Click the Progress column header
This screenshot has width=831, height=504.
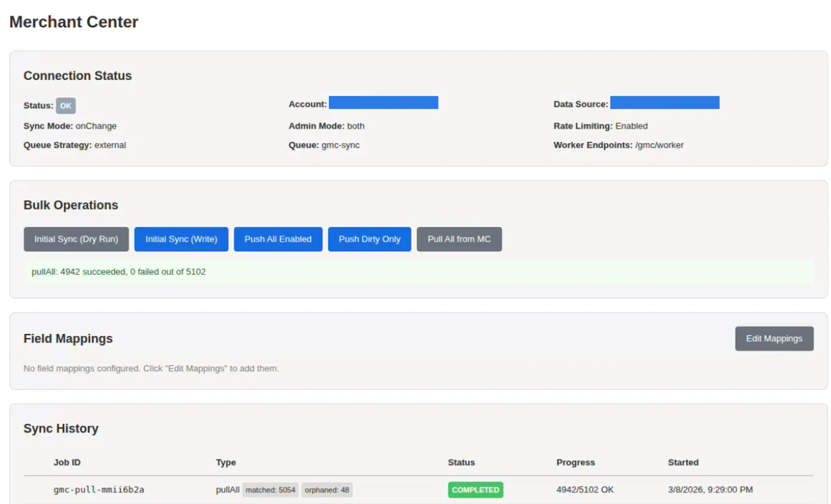576,462
